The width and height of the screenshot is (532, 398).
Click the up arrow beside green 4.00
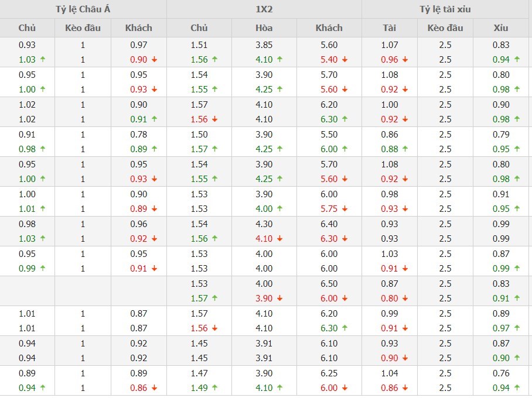tap(279, 209)
